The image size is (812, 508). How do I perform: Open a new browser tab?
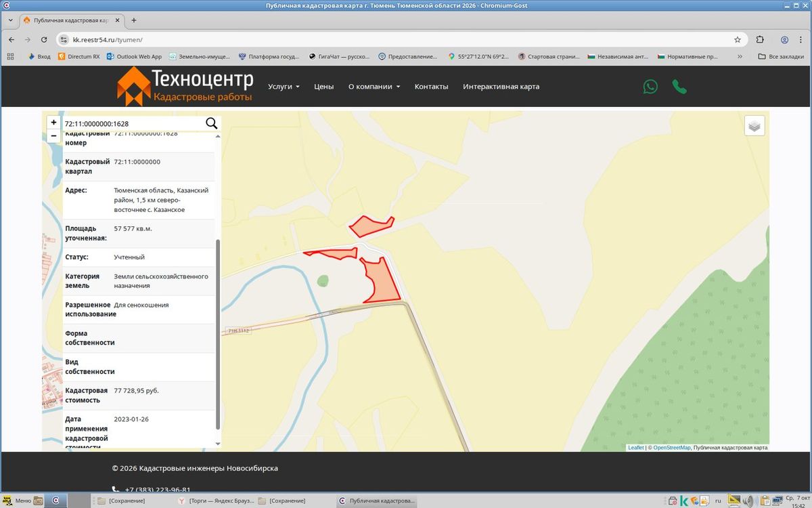[133, 20]
